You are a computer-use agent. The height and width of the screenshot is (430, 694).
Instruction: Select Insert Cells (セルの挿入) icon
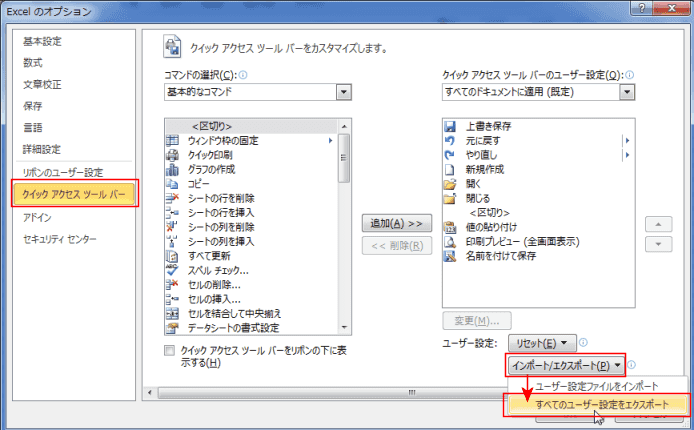coord(172,299)
